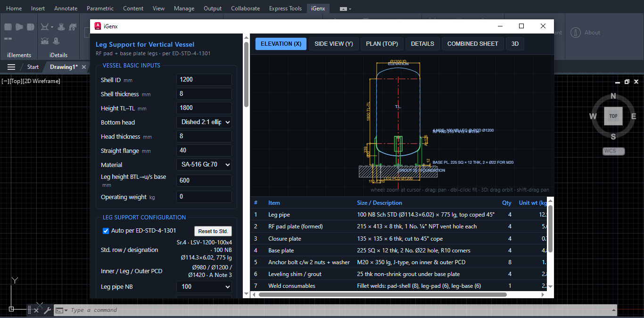The height and width of the screenshot is (318, 644).
Task: Click the parts table horizontal scrollbar thumb
Action: (382, 294)
